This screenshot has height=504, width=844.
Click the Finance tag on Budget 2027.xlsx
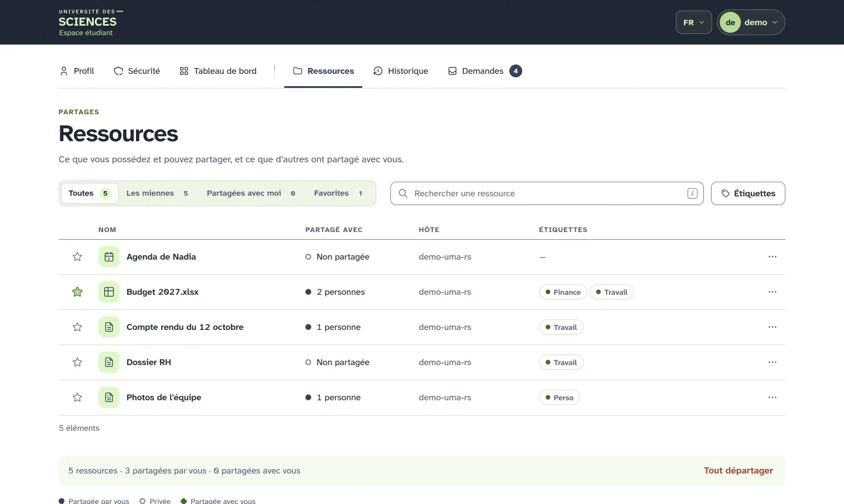click(x=563, y=292)
